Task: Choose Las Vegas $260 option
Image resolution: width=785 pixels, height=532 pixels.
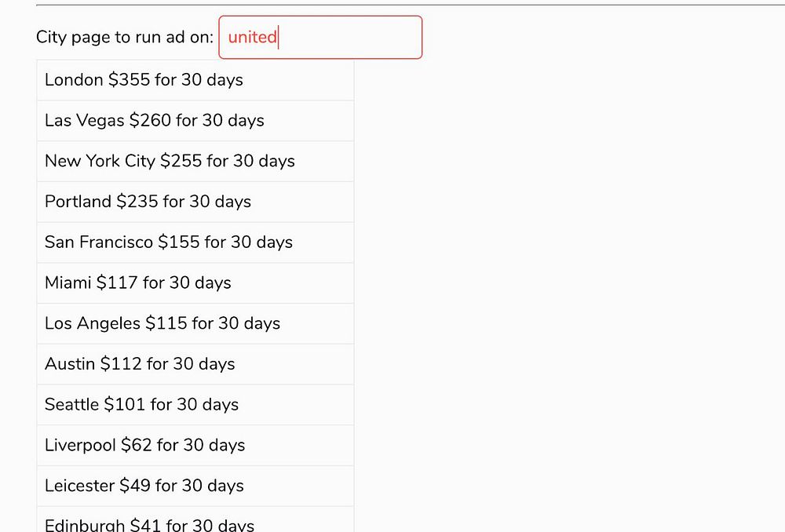Action: click(195, 121)
